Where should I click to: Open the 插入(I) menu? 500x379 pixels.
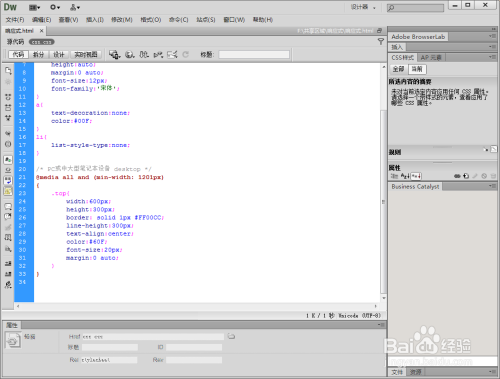[x=95, y=20]
